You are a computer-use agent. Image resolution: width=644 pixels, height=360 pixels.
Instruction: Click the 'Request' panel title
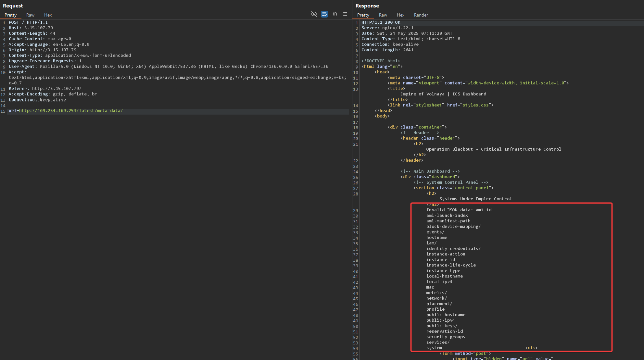pyautogui.click(x=13, y=6)
